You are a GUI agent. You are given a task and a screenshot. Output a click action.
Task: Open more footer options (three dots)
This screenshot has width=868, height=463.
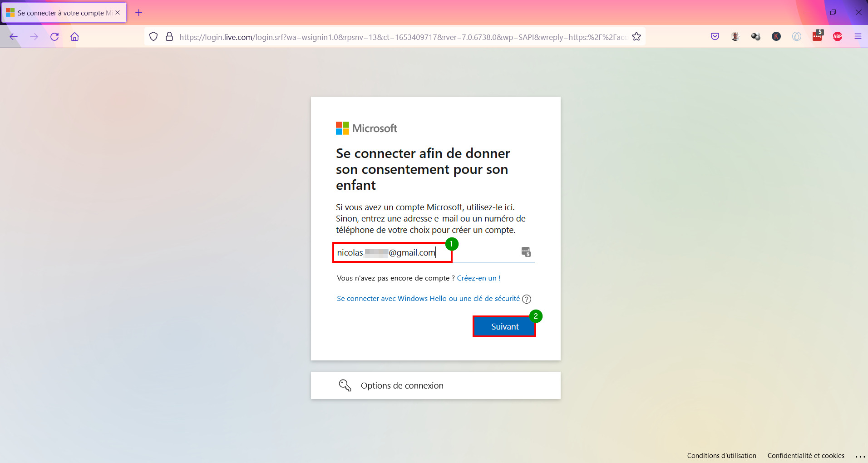click(860, 456)
